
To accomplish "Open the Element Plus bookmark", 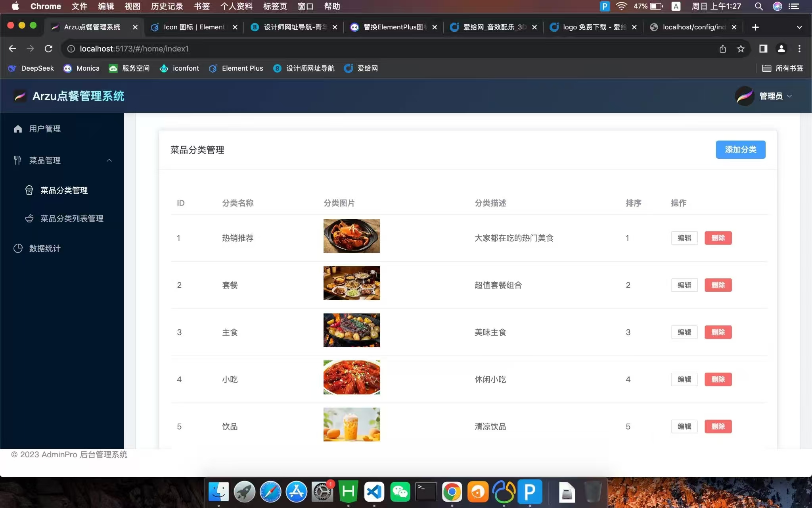I will click(236, 68).
